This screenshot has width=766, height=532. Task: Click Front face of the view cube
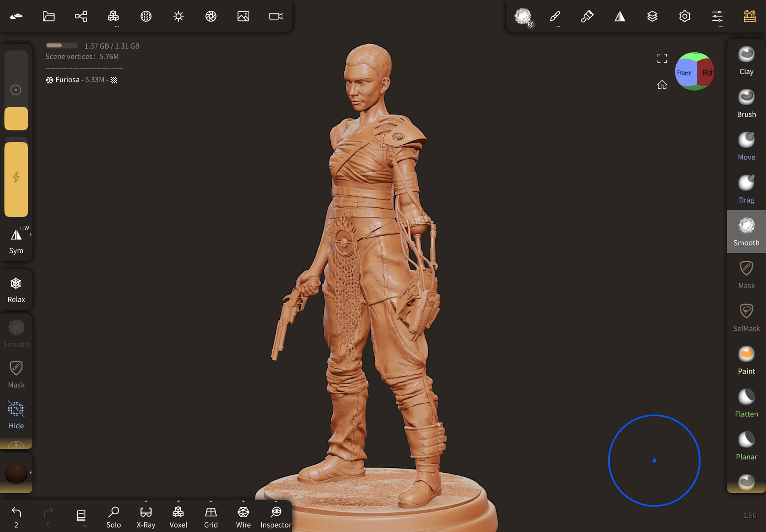(x=685, y=73)
